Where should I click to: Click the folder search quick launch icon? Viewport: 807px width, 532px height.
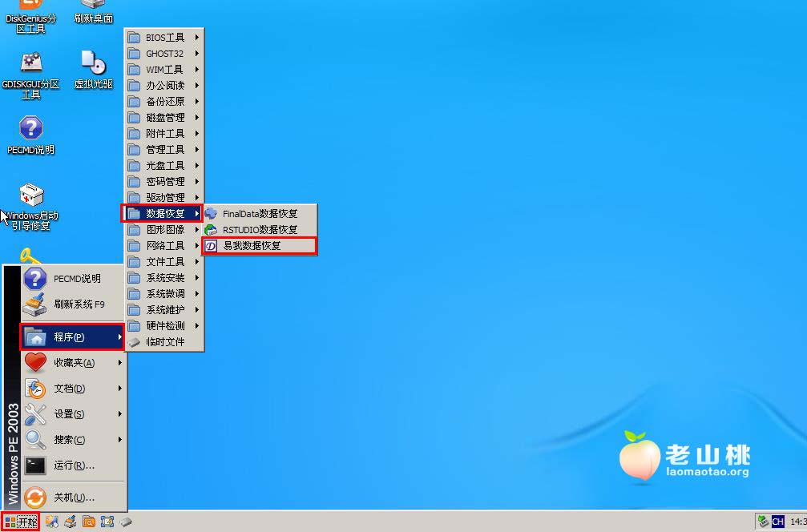(89, 522)
